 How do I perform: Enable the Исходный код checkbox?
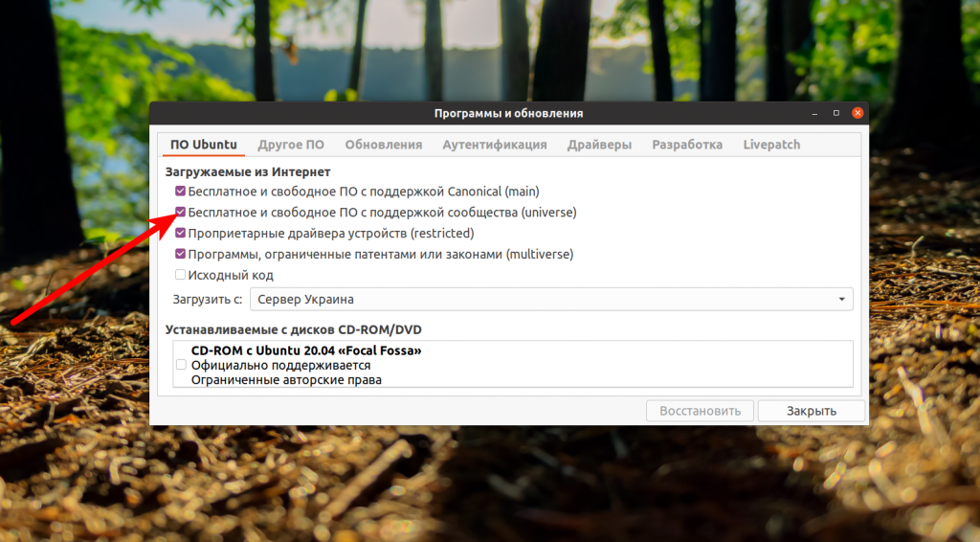180,276
